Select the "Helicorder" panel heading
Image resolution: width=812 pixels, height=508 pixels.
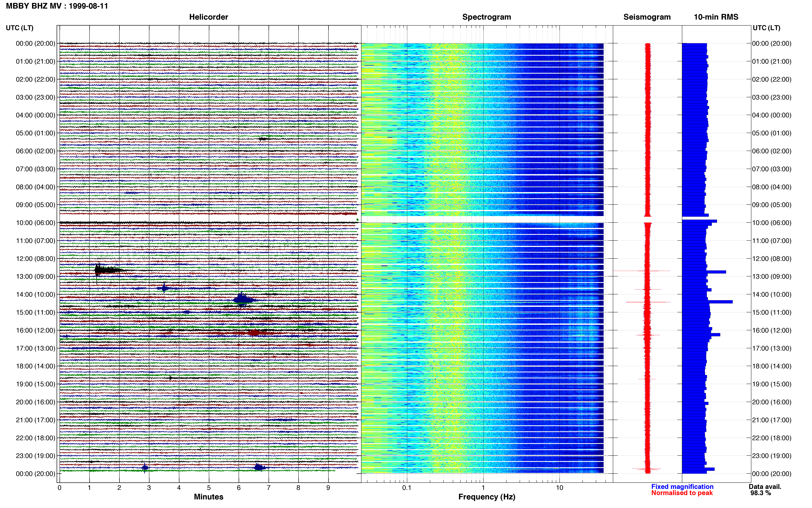(x=209, y=17)
